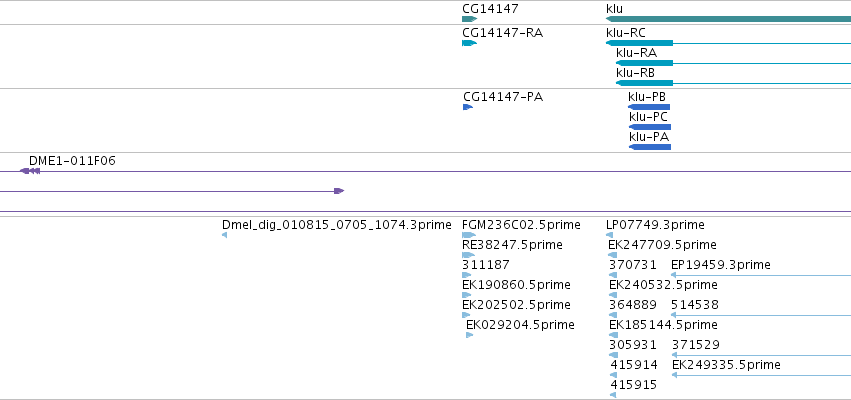Image resolution: width=851 pixels, height=400 pixels.
Task: Click the klu-RB transcript exon
Action: tap(644, 83)
